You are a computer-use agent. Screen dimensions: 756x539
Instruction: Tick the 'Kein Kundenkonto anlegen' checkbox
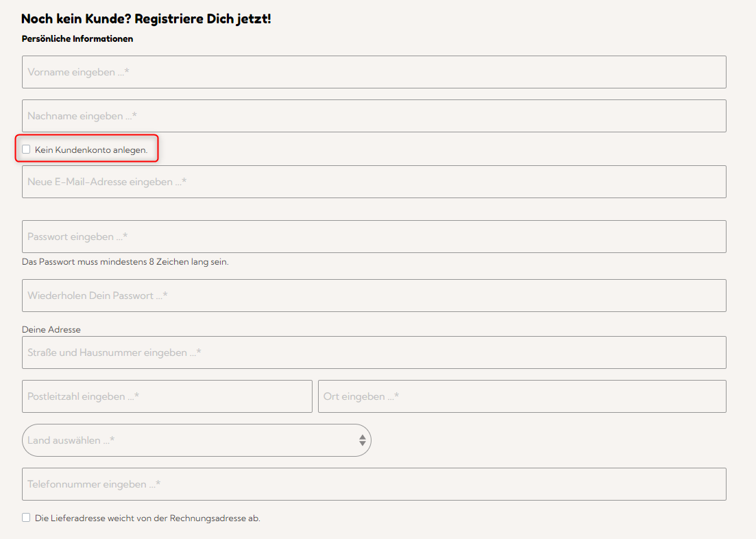click(26, 149)
